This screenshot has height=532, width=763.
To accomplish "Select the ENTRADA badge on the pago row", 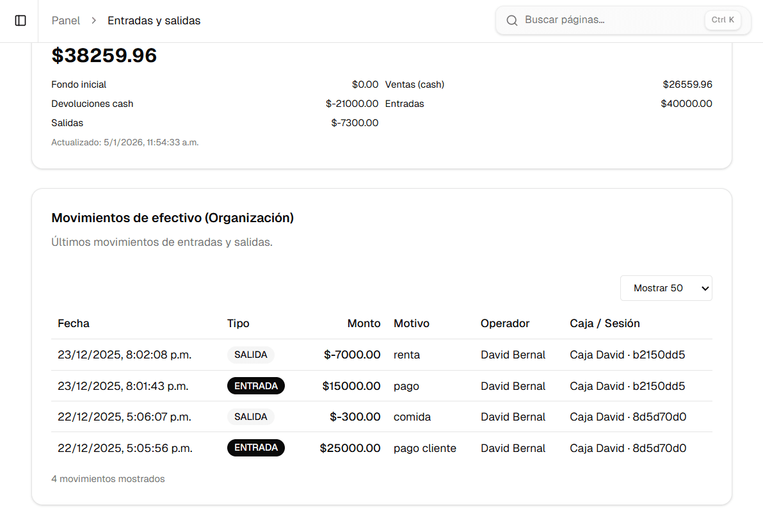I will (256, 385).
